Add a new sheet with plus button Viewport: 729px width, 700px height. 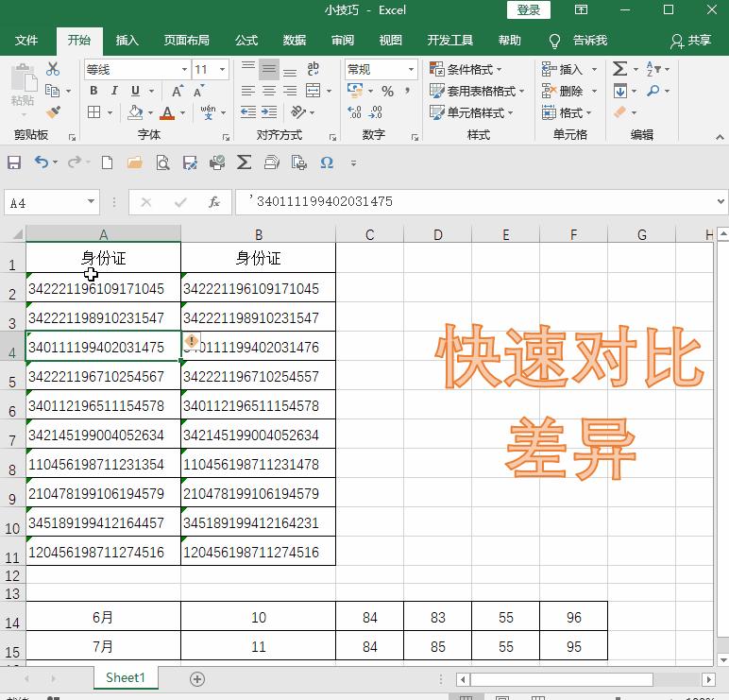(x=197, y=679)
